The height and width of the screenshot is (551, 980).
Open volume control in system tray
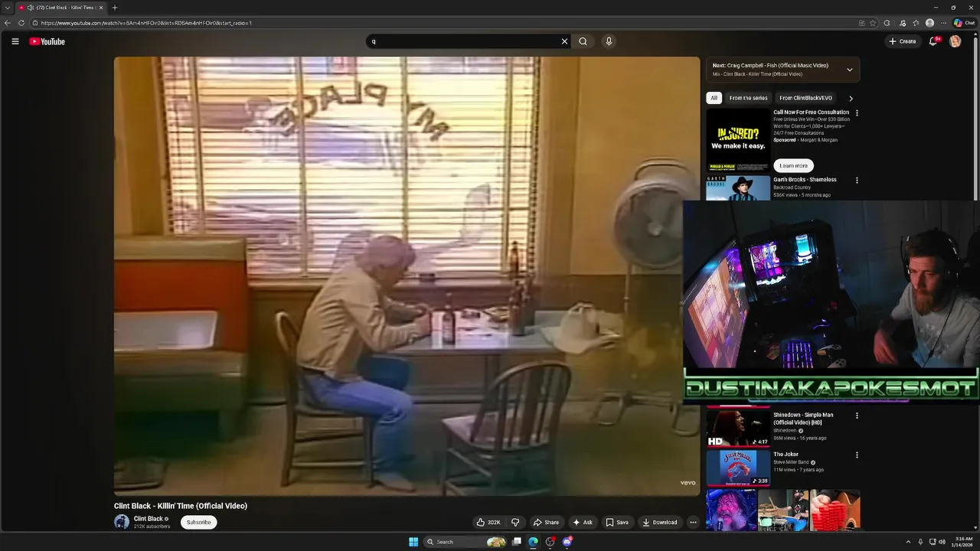942,542
